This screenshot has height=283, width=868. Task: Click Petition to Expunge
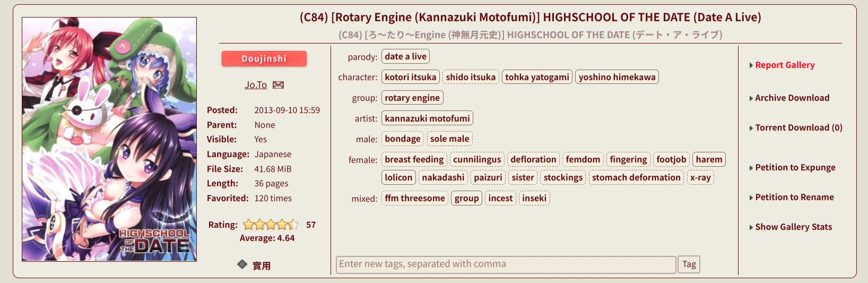pos(795,167)
